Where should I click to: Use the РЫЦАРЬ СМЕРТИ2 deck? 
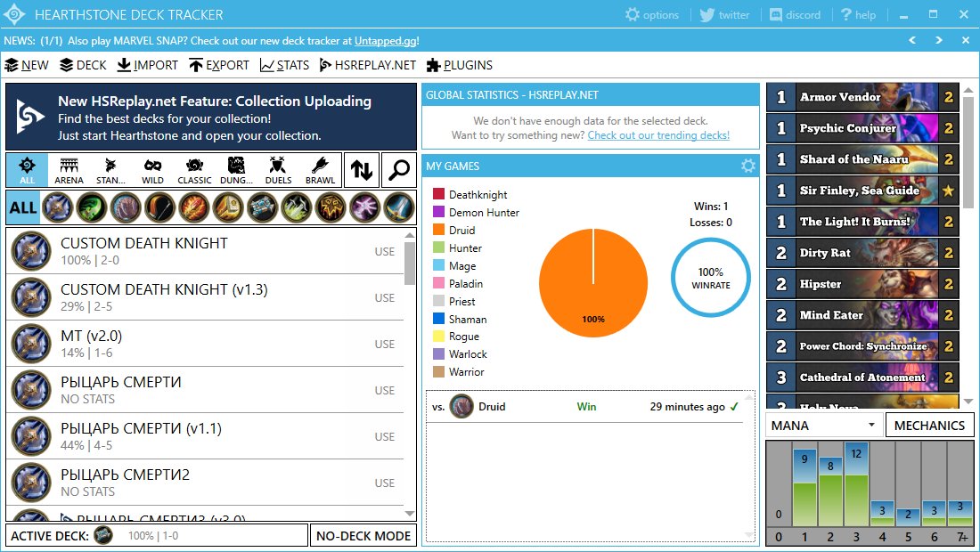(x=384, y=483)
